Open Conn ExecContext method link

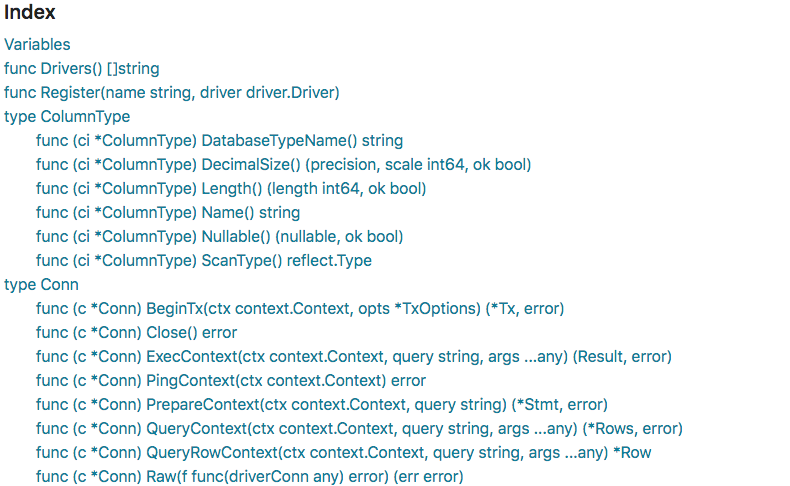(354, 357)
